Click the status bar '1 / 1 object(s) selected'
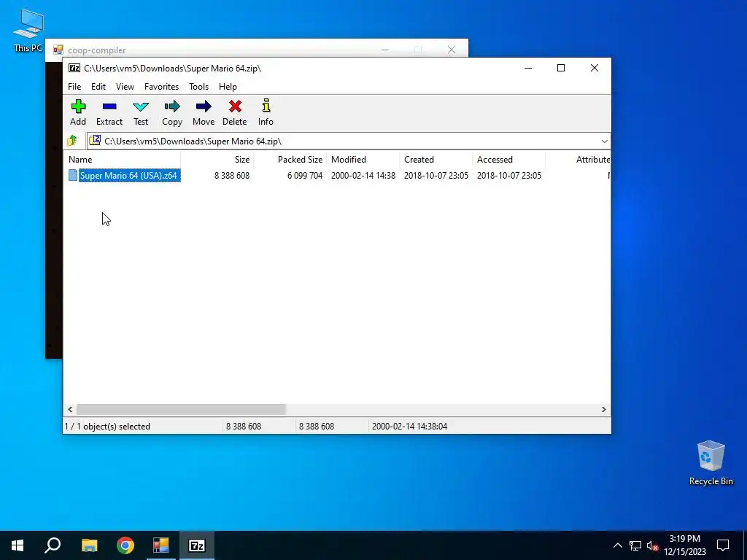Viewport: 747px width, 560px height. coord(107,426)
